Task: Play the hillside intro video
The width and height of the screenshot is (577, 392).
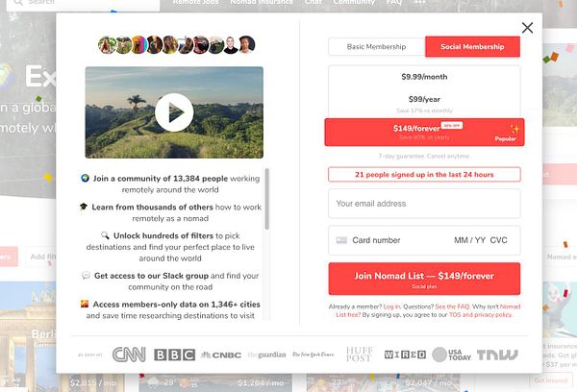Action: [174, 112]
